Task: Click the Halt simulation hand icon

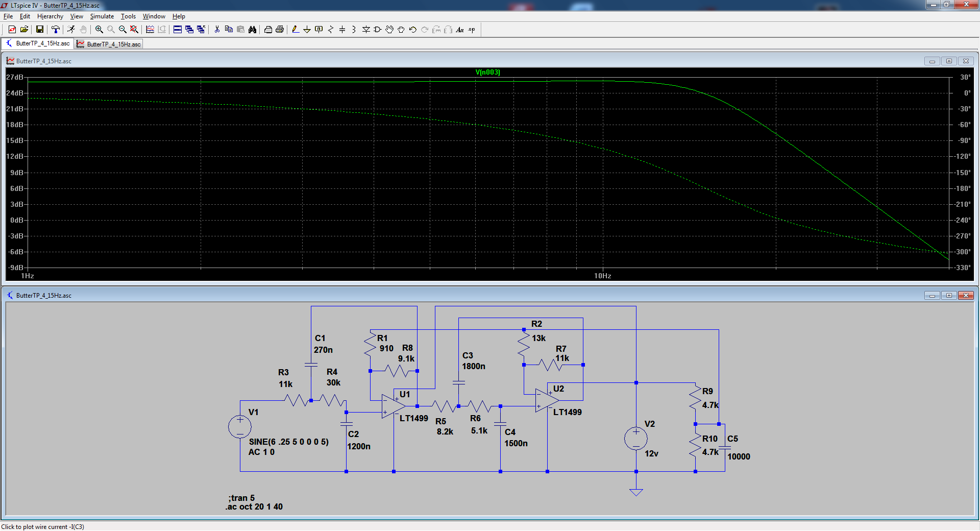Action: [83, 30]
